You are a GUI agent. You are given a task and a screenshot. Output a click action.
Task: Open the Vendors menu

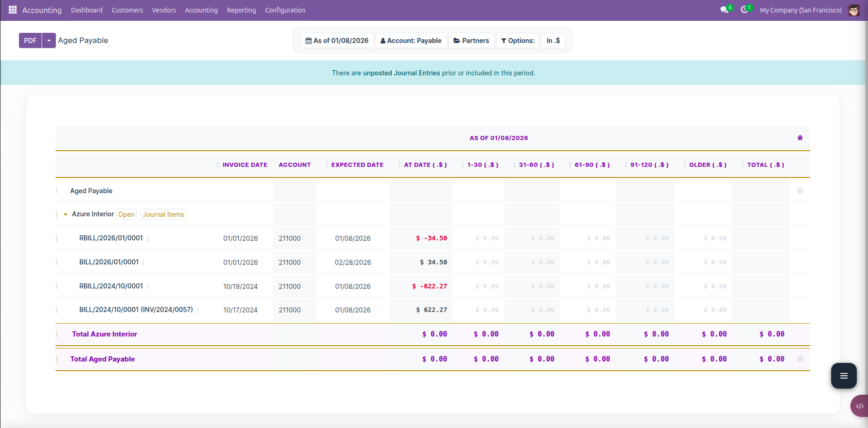(164, 10)
